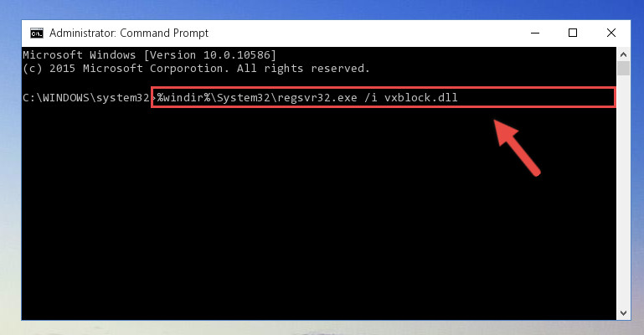This screenshot has width=644, height=335.
Task: Click the /i switch in command
Action: [370, 98]
